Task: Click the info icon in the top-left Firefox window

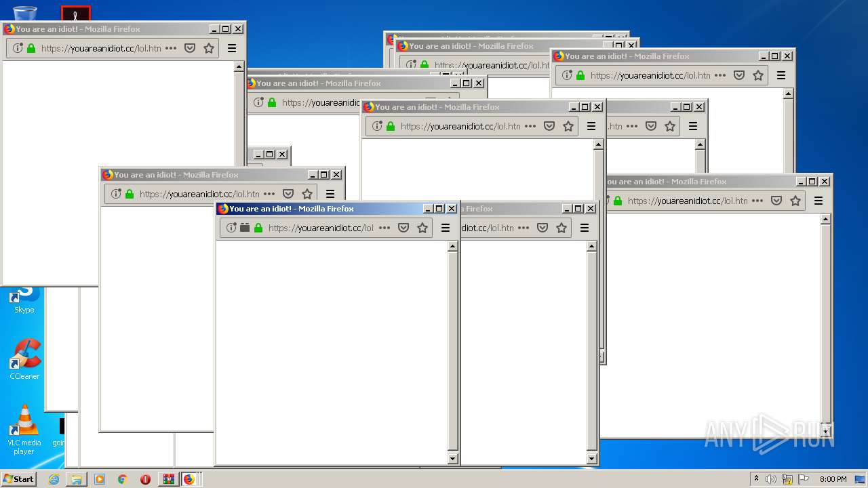Action: coord(18,48)
